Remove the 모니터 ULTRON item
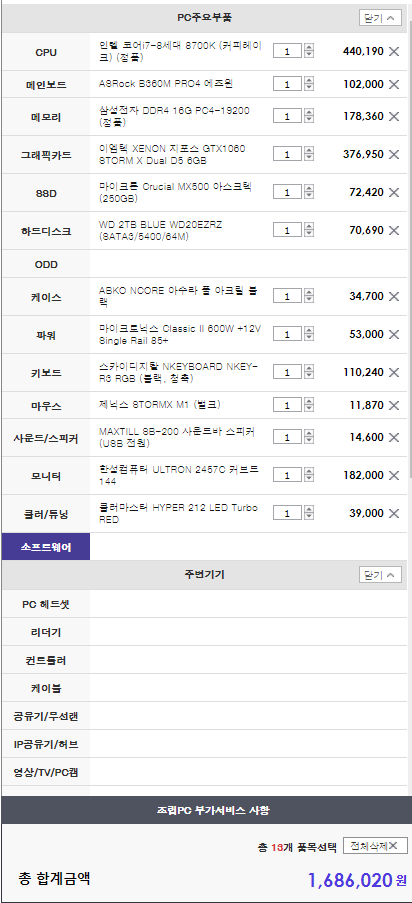The image size is (412, 903). [x=394, y=475]
